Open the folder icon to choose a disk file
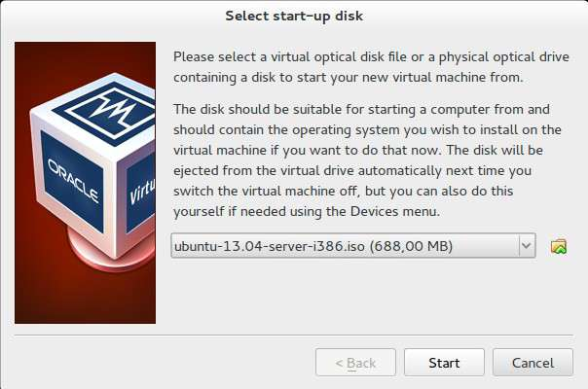The image size is (588, 389). (559, 246)
